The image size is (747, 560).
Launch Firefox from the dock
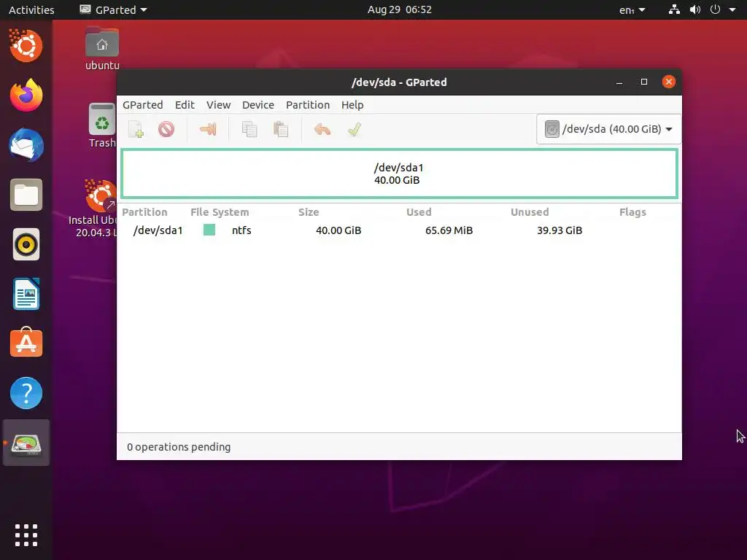pyautogui.click(x=26, y=96)
